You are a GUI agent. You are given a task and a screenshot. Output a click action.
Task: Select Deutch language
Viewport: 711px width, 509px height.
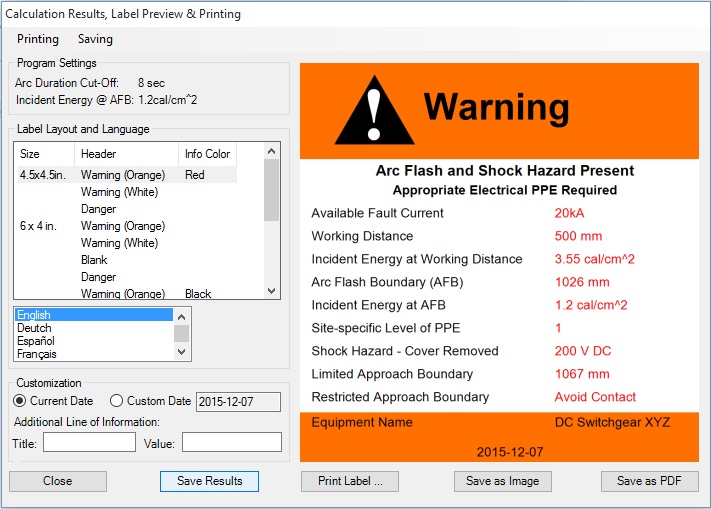pos(94,328)
